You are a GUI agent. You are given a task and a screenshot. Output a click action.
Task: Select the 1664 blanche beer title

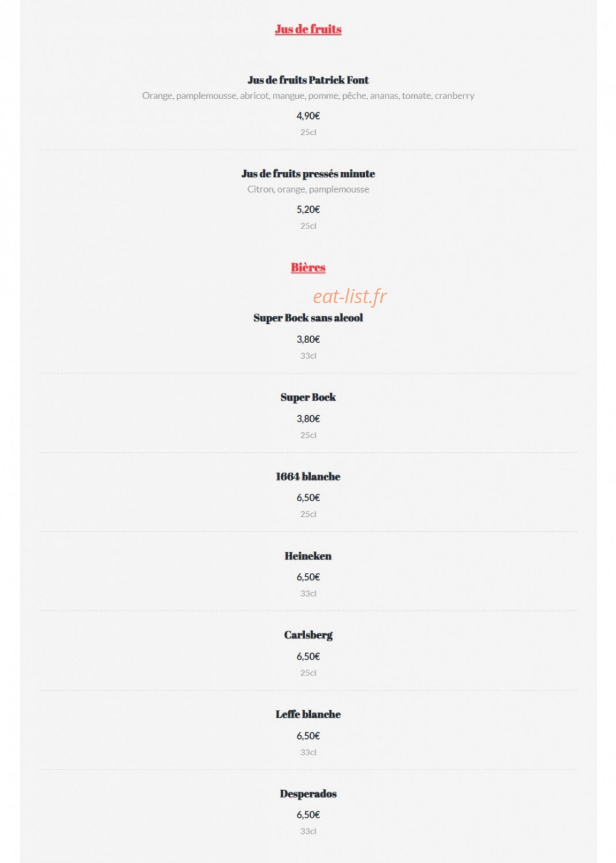pyautogui.click(x=308, y=476)
